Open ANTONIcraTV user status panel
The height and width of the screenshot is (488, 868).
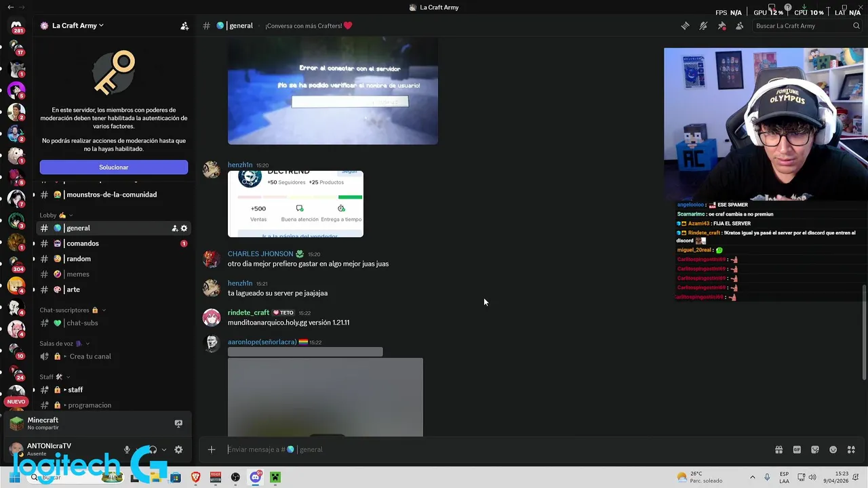[49, 449]
